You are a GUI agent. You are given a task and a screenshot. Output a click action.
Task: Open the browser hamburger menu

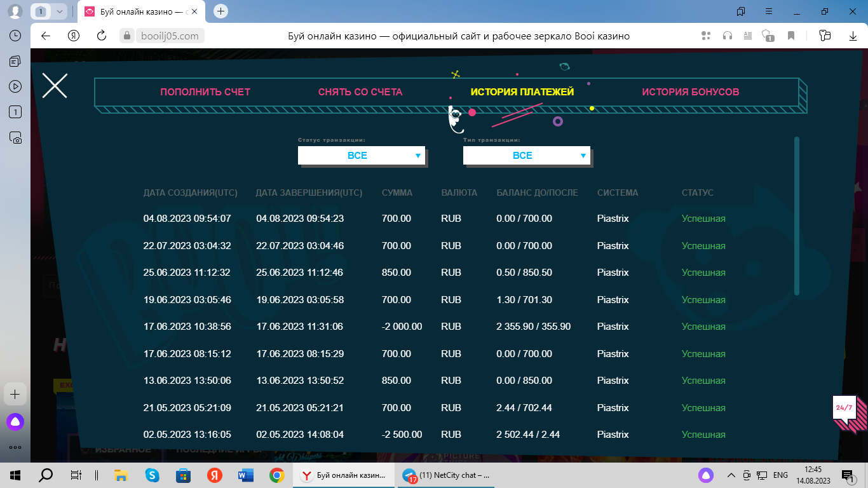click(x=769, y=11)
